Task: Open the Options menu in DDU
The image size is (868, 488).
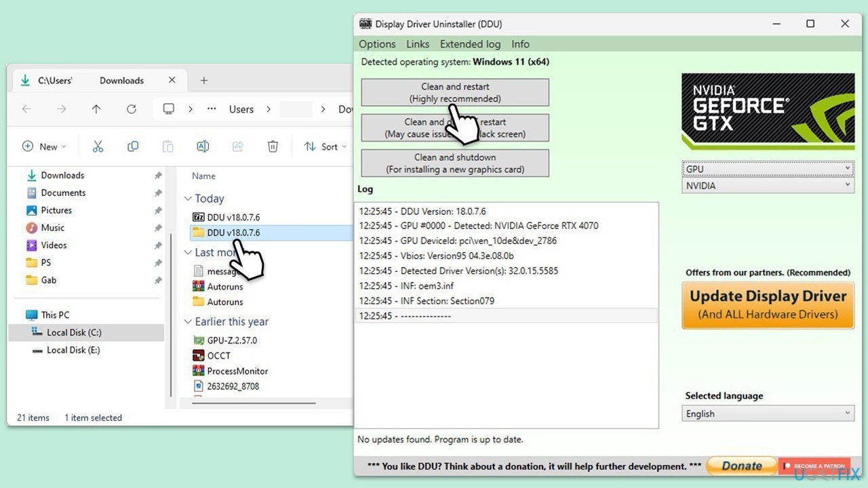Action: (377, 44)
